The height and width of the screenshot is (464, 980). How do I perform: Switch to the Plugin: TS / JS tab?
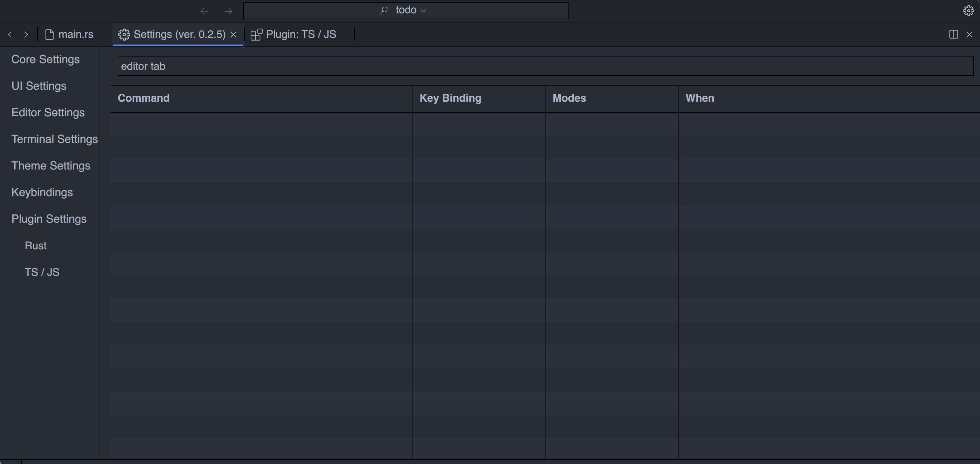point(294,35)
